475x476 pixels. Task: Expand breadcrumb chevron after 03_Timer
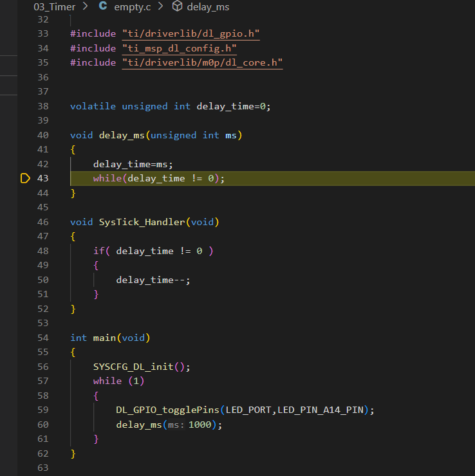(x=86, y=6)
